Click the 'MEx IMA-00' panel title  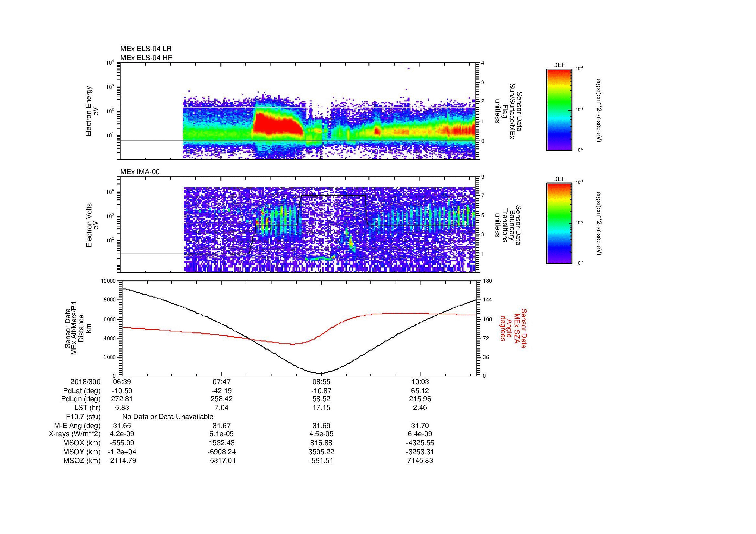click(140, 172)
